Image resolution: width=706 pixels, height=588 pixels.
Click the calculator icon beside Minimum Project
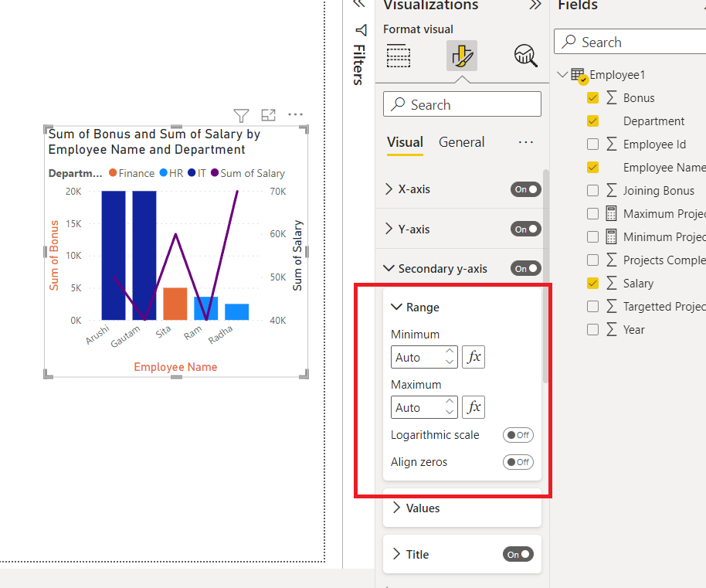(611, 236)
